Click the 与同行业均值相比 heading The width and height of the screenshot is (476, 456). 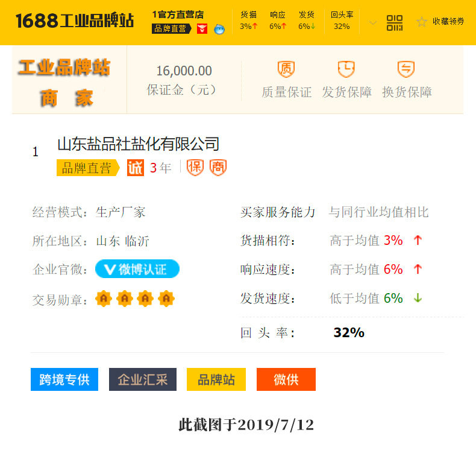[378, 212]
